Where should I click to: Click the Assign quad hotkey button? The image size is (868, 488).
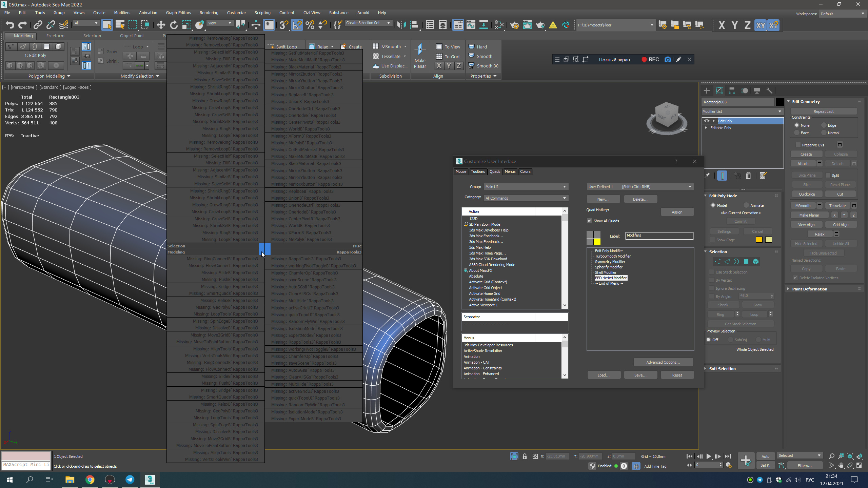click(x=677, y=212)
